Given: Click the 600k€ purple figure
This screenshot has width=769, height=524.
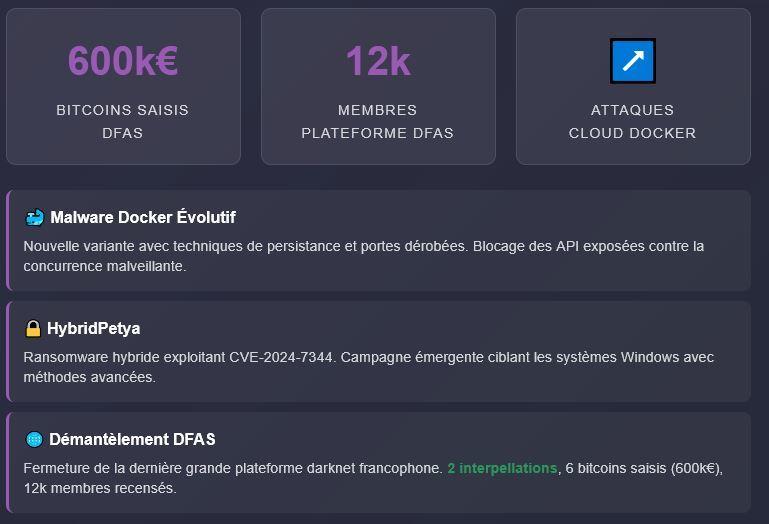Looking at the screenshot, I should [123, 61].
